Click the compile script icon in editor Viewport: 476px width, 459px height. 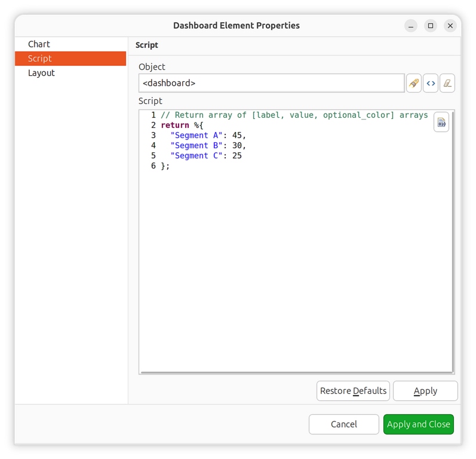(441, 122)
